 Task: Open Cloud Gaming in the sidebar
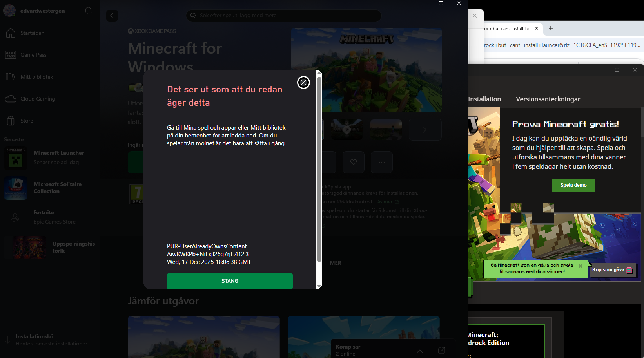(x=49, y=99)
